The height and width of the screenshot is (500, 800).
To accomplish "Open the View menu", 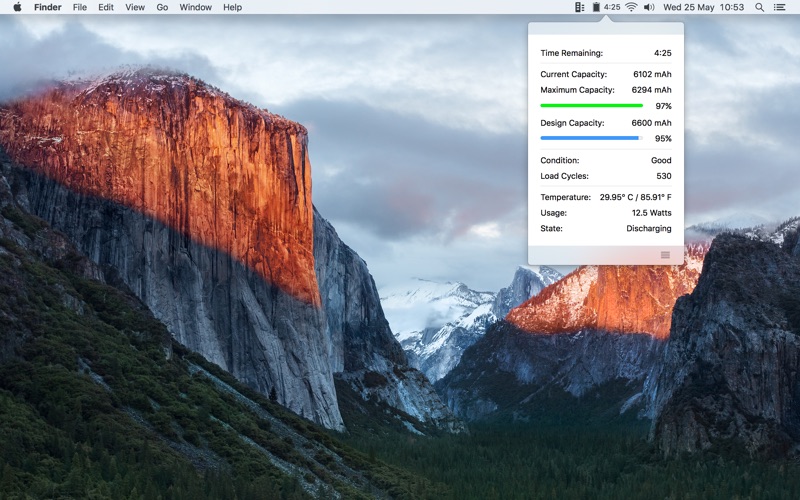I will pyautogui.click(x=135, y=7).
